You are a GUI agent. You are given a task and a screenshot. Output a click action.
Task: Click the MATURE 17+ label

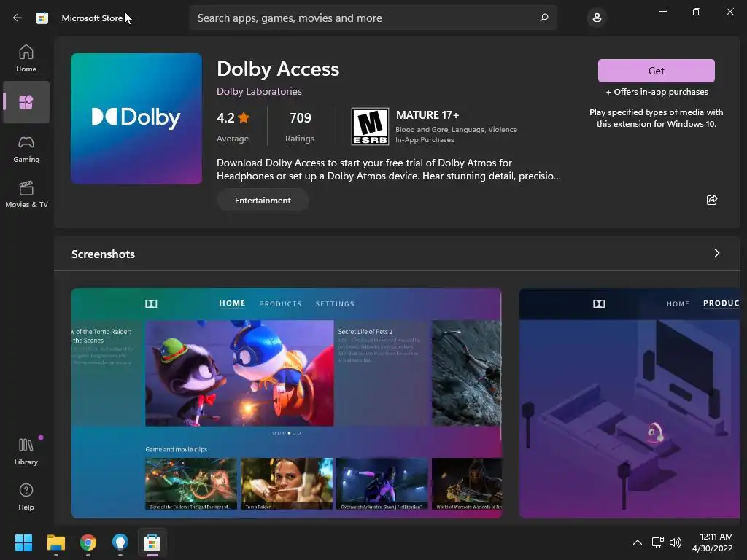coord(427,115)
